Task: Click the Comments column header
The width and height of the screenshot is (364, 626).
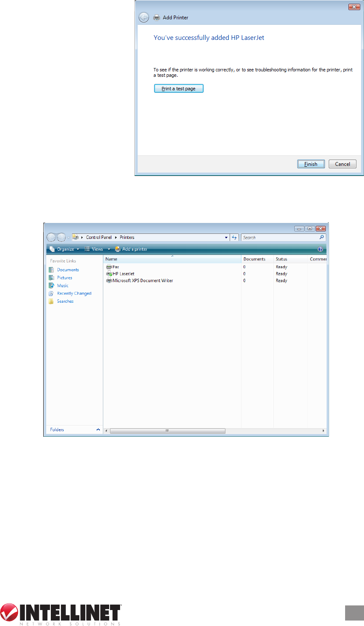Action: pyautogui.click(x=318, y=259)
